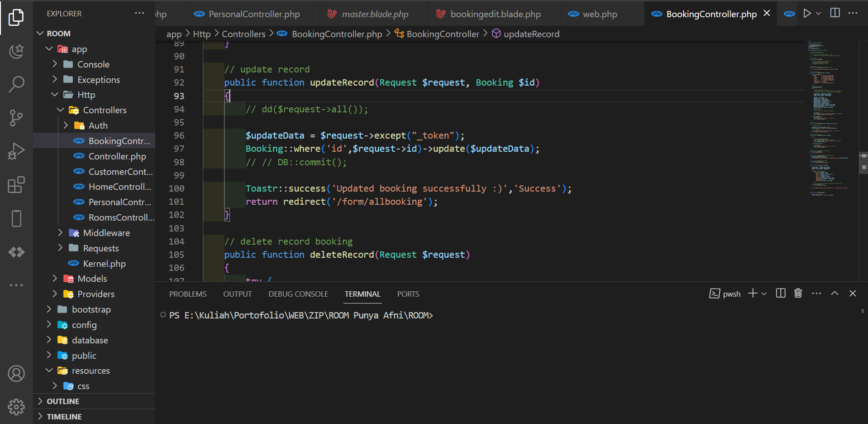Screen dimensions: 868x424
Task: Split the editor to the right
Action: coord(835,13)
